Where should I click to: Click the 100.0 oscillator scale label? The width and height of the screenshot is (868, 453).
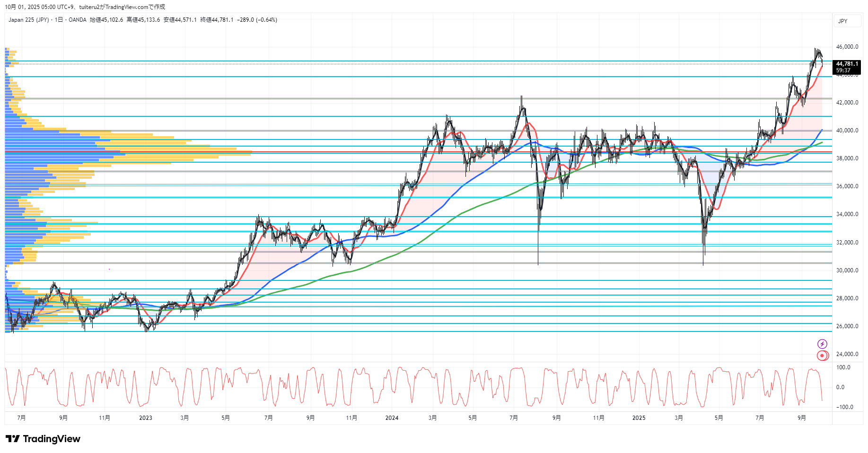tap(843, 367)
